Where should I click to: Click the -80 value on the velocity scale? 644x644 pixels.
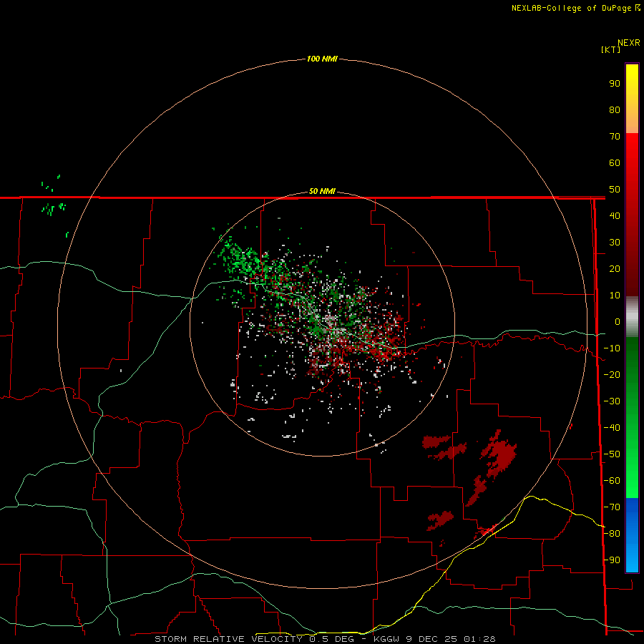pos(612,534)
